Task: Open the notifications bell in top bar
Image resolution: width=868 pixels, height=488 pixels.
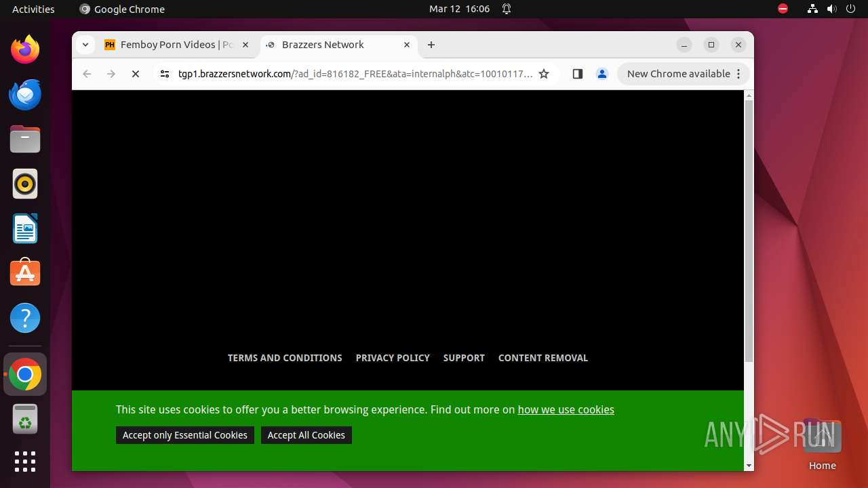Action: 507,9
